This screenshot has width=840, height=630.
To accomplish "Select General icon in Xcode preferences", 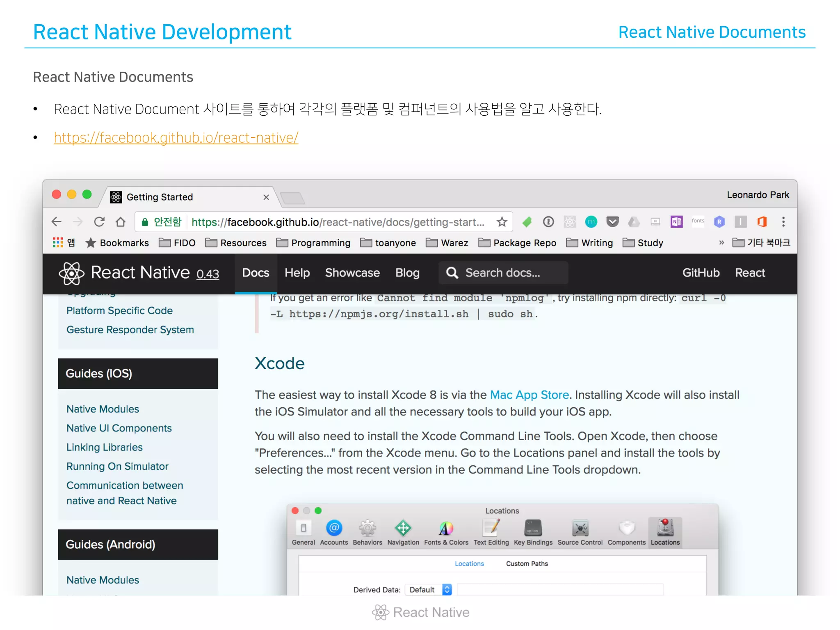I will coord(304,533).
